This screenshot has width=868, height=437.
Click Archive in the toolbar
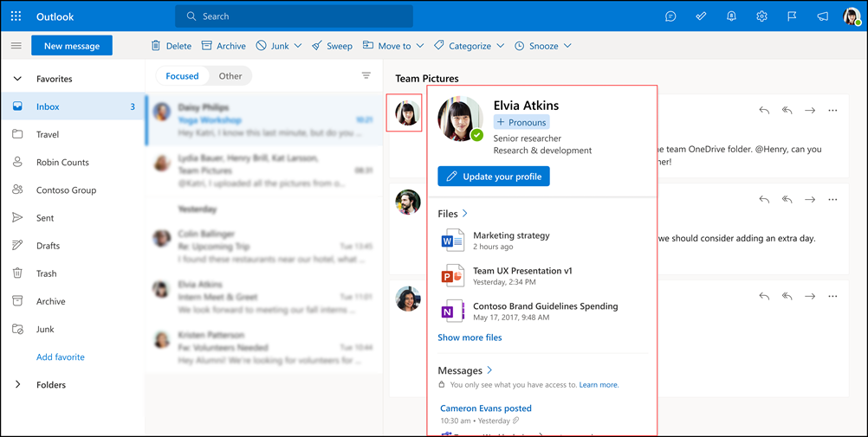tap(223, 46)
